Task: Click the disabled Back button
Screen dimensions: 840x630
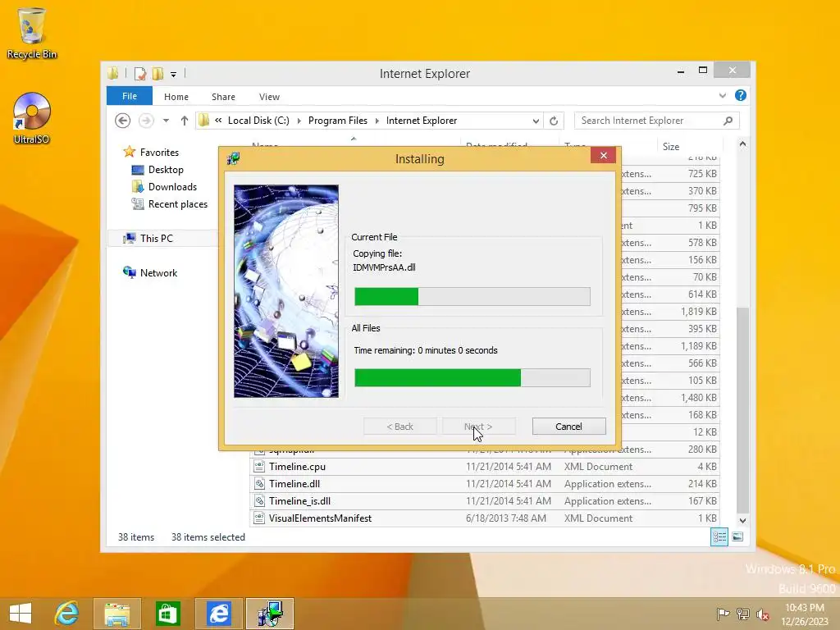Action: (399, 427)
